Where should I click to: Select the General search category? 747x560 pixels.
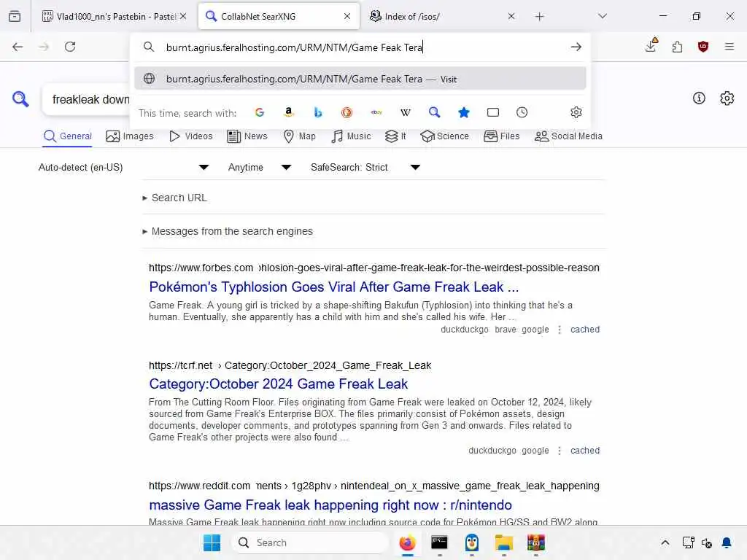pyautogui.click(x=67, y=136)
